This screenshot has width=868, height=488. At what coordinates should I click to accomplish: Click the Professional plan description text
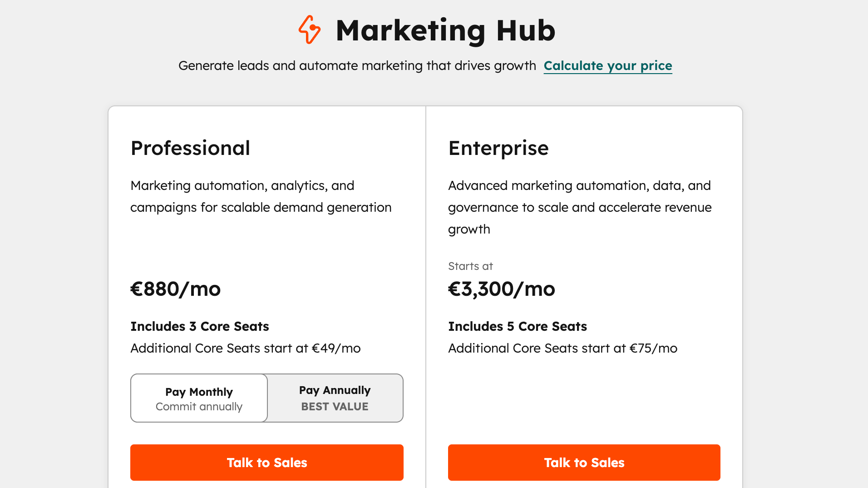click(261, 196)
